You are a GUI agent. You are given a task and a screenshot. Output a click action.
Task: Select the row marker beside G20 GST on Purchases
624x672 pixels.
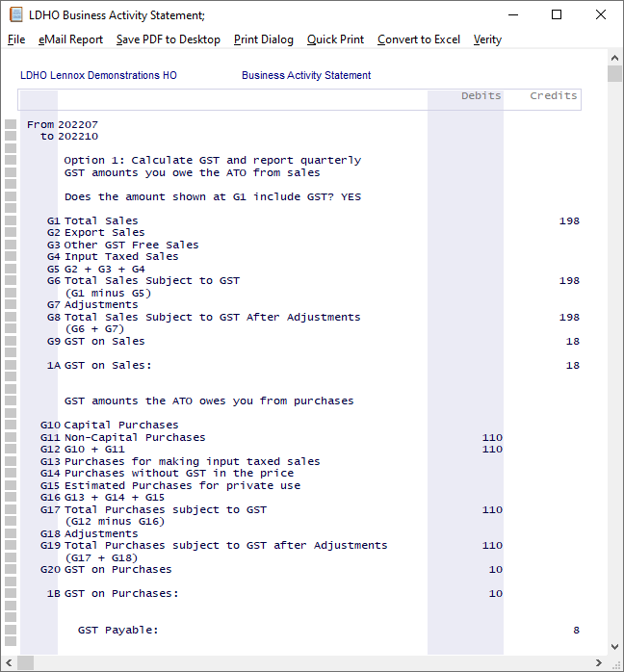(11, 569)
